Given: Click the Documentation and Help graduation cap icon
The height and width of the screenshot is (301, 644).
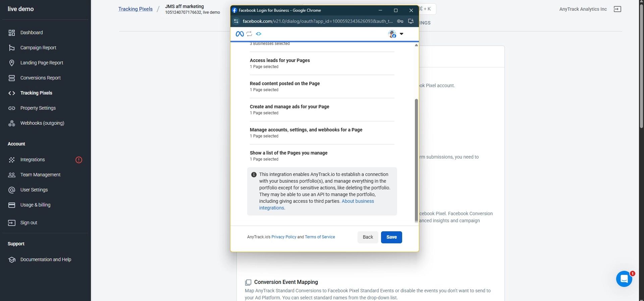Looking at the screenshot, I should [x=12, y=260].
